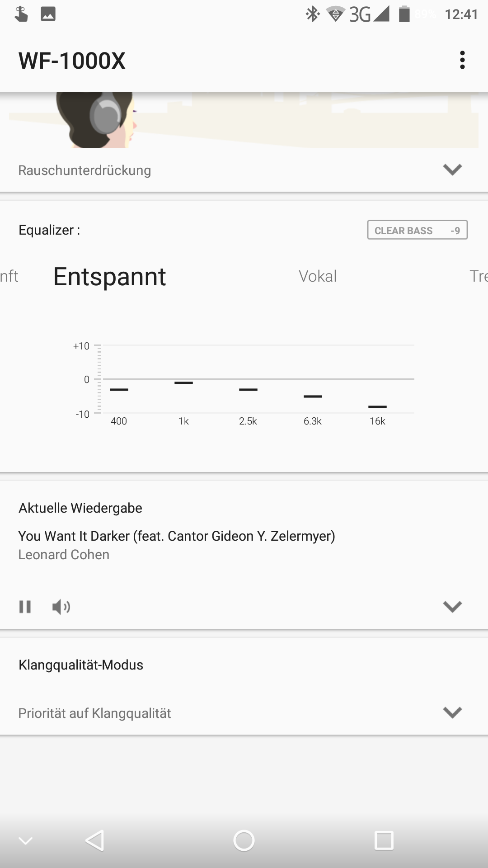Select the Entspannt equalizer preset
The image size is (488, 868).
[x=110, y=277]
